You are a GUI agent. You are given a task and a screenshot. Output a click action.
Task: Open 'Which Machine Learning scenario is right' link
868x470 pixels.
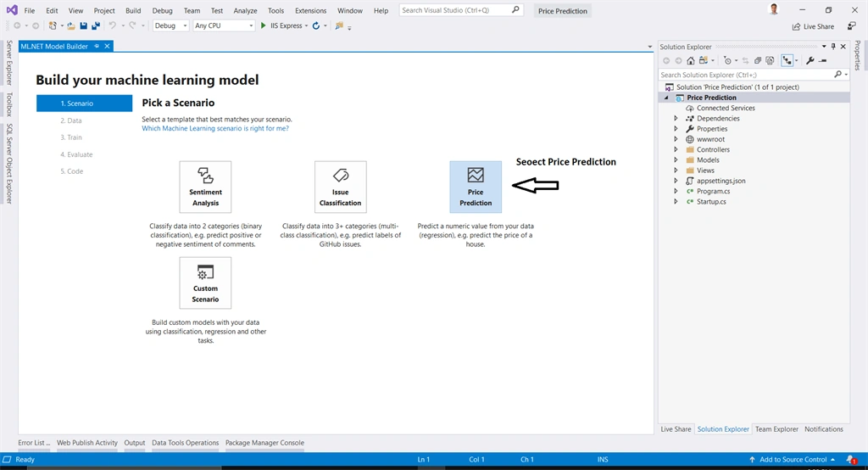(215, 129)
